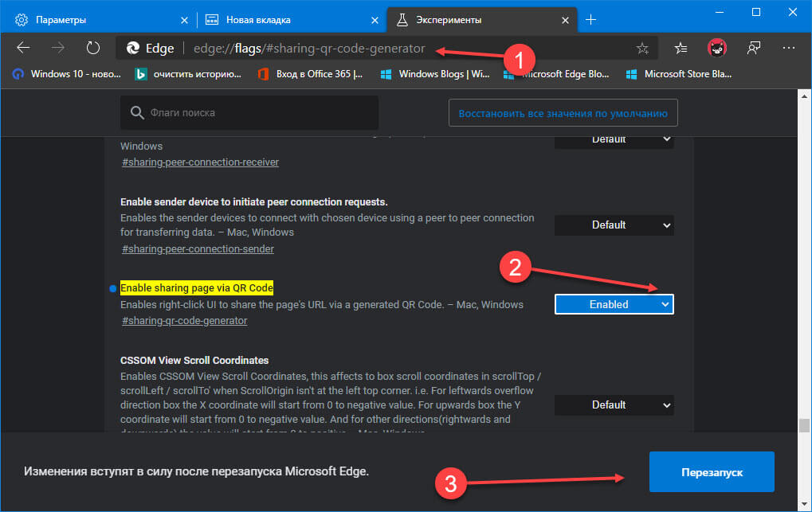Click the Перезапуск restart button
Image resolution: width=812 pixels, height=512 pixels.
[712, 471]
